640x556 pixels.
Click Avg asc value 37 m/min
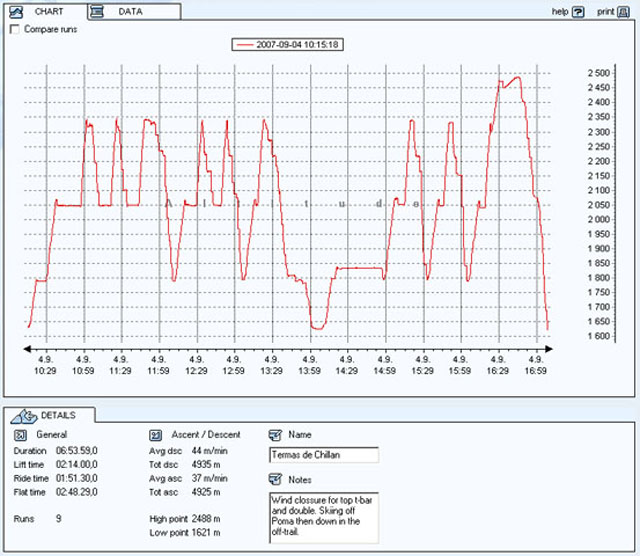(x=209, y=478)
